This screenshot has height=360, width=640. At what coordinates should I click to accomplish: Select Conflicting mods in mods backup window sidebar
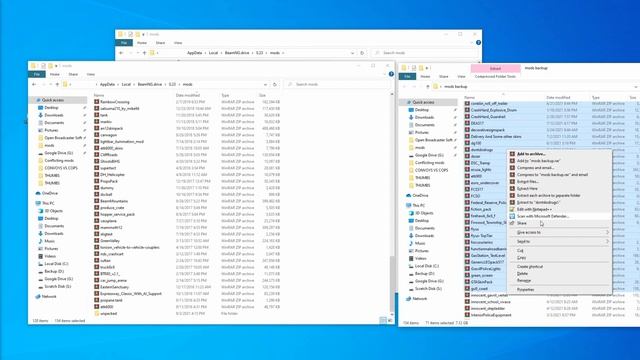click(429, 162)
